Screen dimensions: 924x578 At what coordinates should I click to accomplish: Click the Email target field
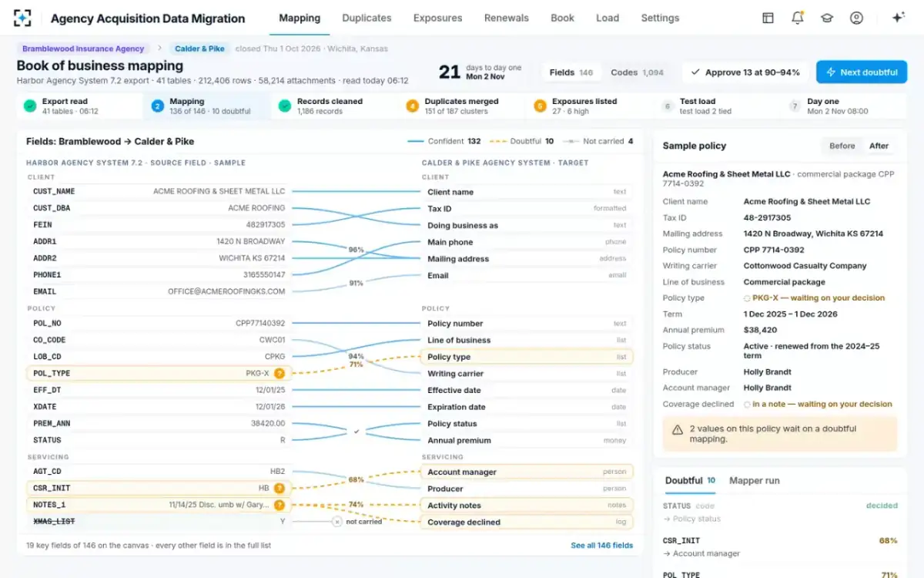pos(527,275)
